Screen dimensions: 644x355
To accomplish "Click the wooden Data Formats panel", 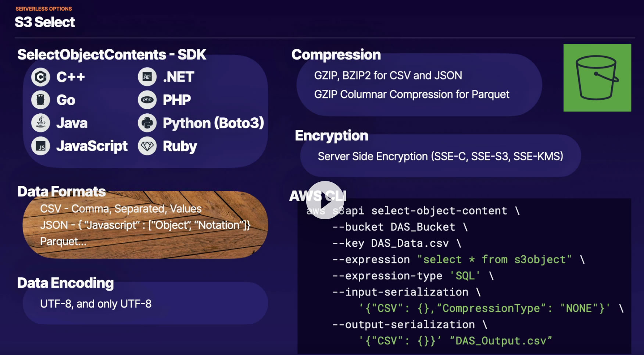I will click(145, 225).
